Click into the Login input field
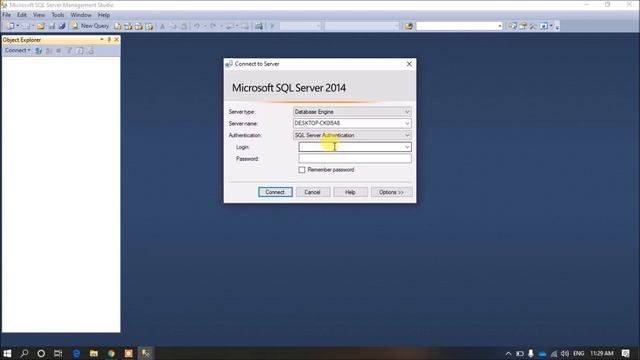 (351, 147)
